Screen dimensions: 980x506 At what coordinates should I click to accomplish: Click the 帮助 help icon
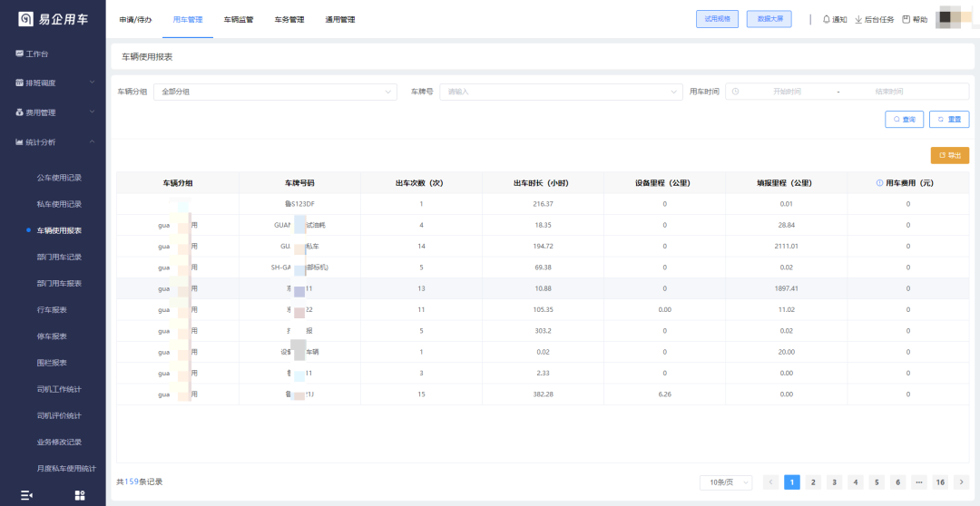(906, 19)
